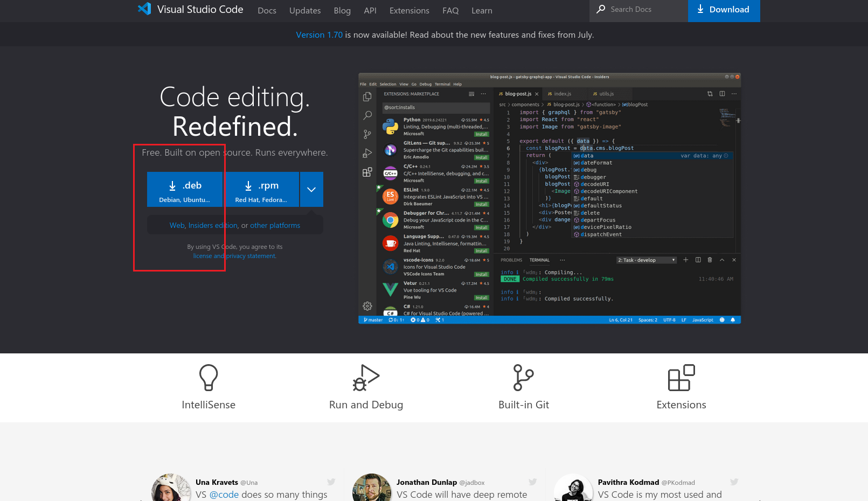Screen dimensions: 868x501
Task: Open the Terminal menu in the menu bar
Action: point(442,84)
